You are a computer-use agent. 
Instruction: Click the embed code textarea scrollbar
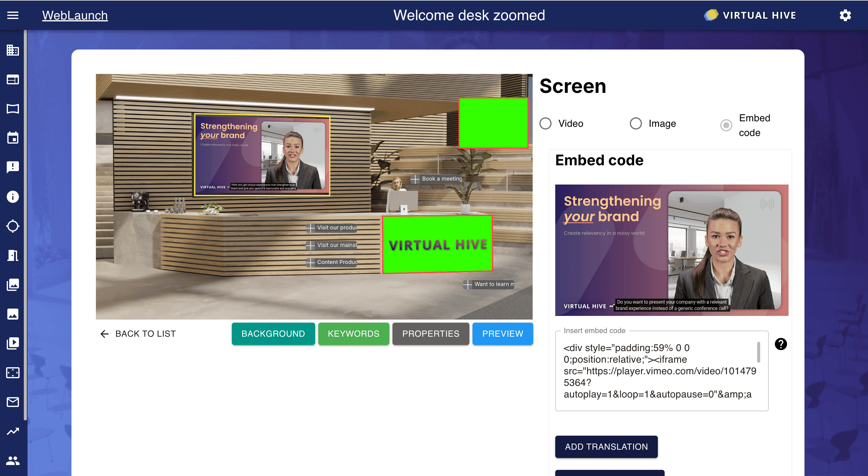click(758, 352)
